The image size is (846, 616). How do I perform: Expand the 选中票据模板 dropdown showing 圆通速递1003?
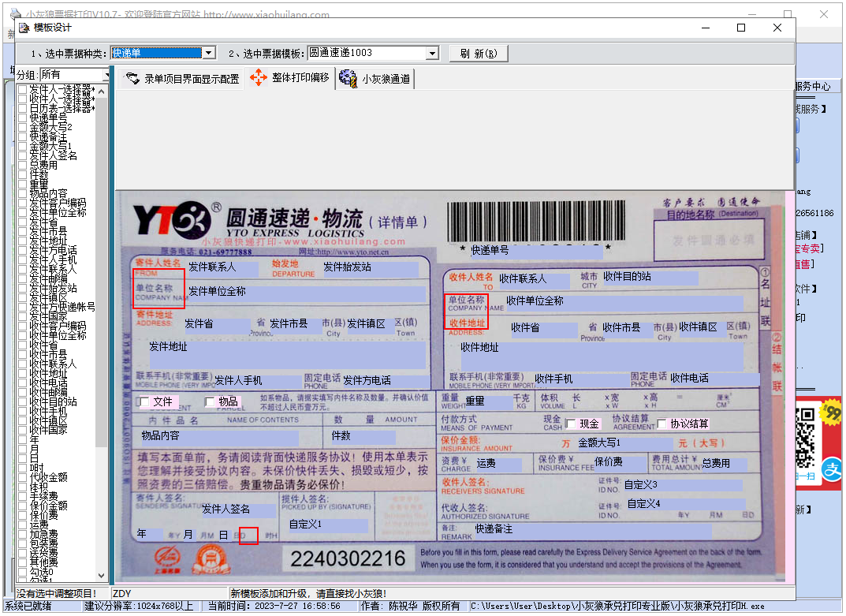pyautogui.click(x=431, y=53)
